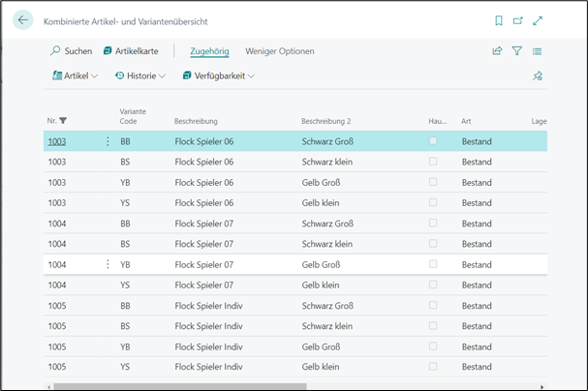Click the scrollbar left arrow
Image resolution: width=588 pixels, height=391 pixels.
click(x=48, y=387)
